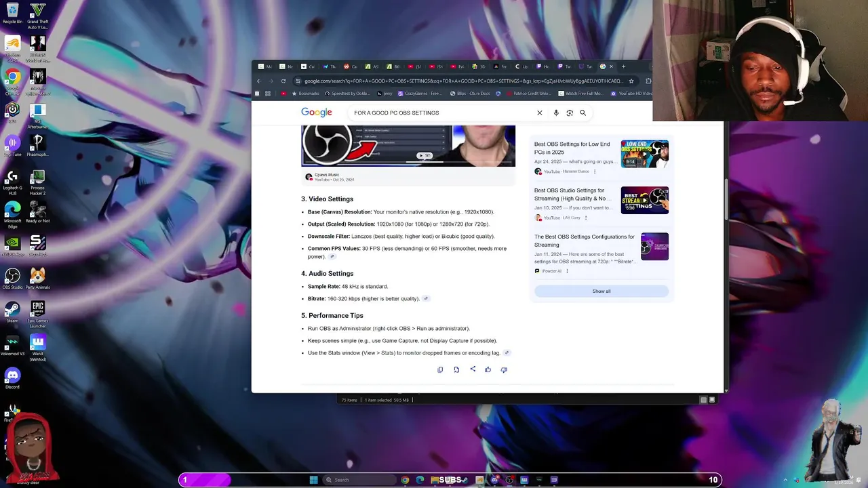Launch Microsoft Edge from desktop
Viewport: 868px width, 488px height.
point(12,213)
